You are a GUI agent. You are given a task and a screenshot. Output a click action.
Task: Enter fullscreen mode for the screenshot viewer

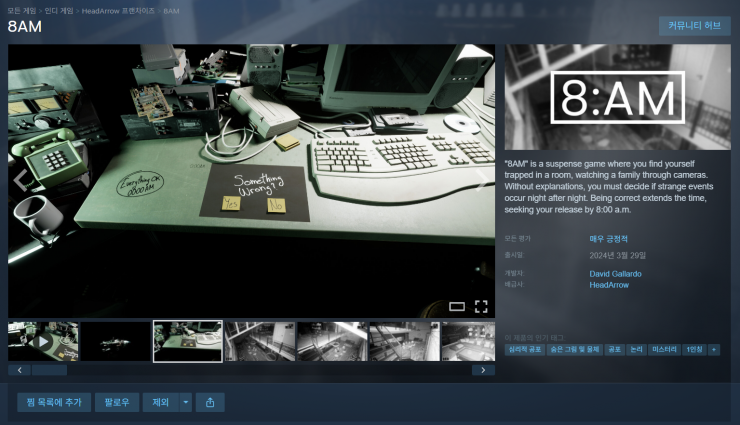(x=481, y=306)
